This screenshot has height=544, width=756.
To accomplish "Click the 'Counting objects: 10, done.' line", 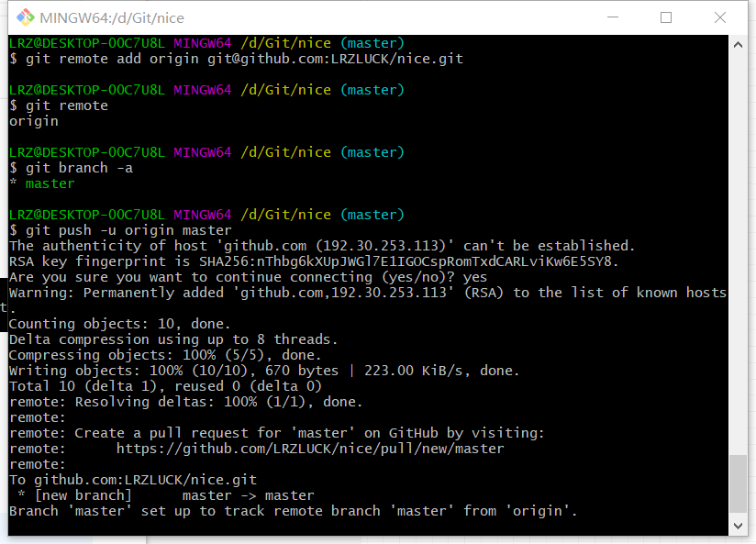I will 120,324.
